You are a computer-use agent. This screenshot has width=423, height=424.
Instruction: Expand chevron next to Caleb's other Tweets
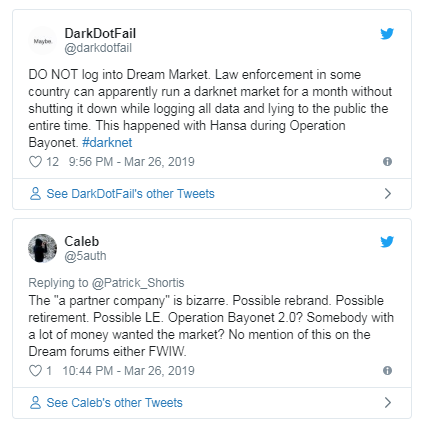click(x=387, y=402)
